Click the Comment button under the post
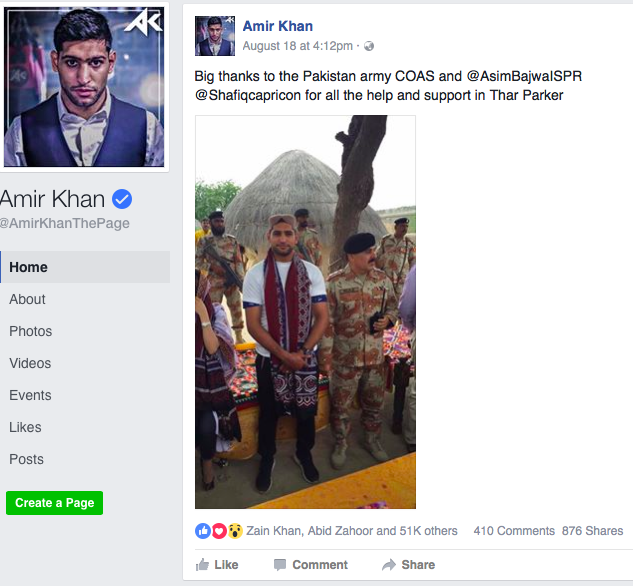Viewport: 633px width, 586px height. click(310, 565)
